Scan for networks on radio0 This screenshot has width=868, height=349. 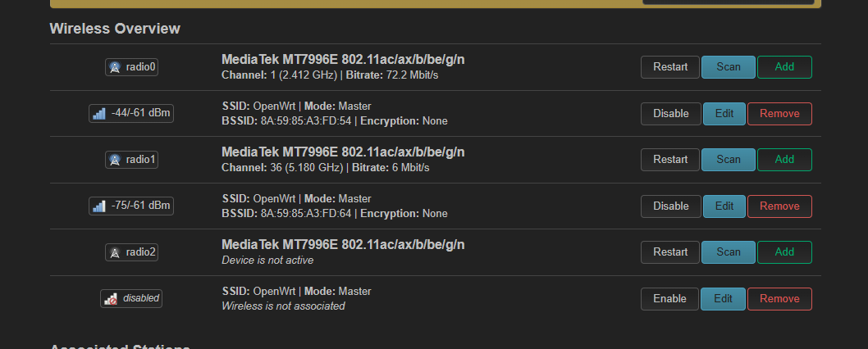729,67
